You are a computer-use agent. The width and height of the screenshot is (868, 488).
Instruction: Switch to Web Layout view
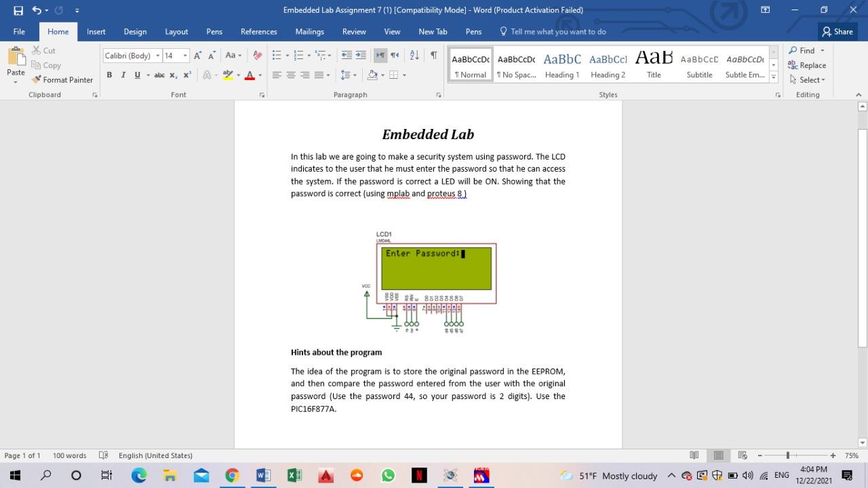tap(743, 455)
